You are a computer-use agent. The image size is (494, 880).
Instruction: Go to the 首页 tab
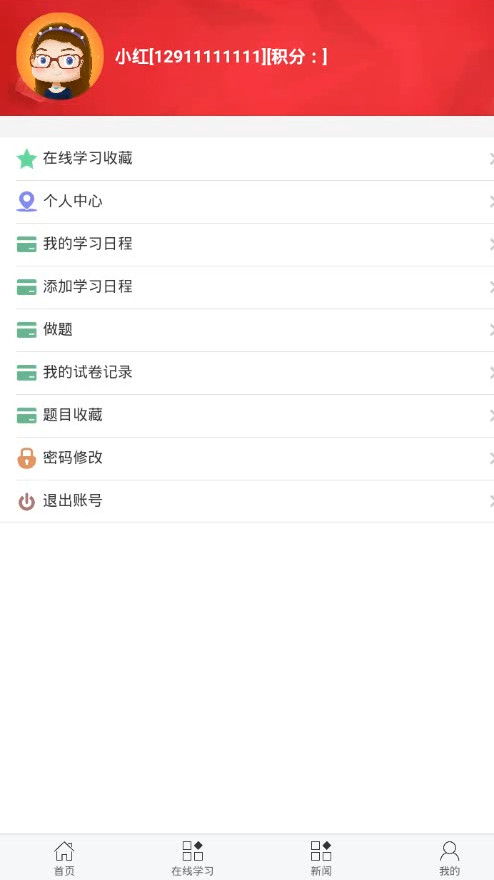pyautogui.click(x=64, y=858)
